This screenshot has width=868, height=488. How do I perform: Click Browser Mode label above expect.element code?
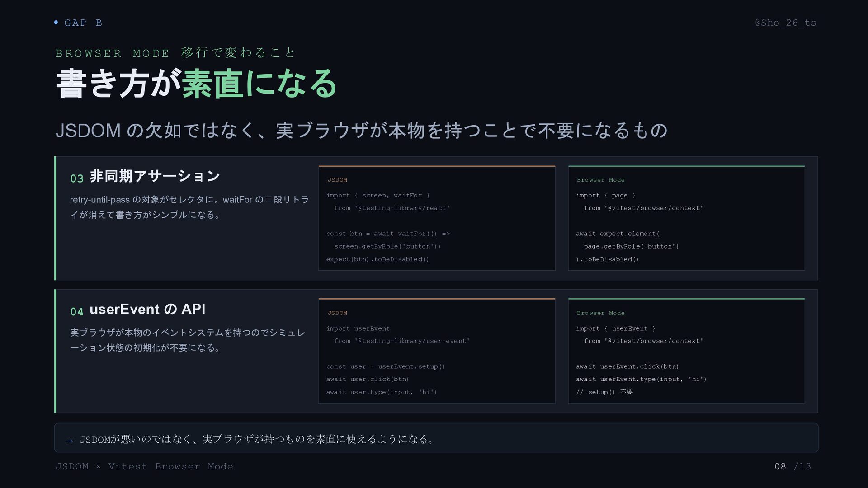tap(600, 180)
